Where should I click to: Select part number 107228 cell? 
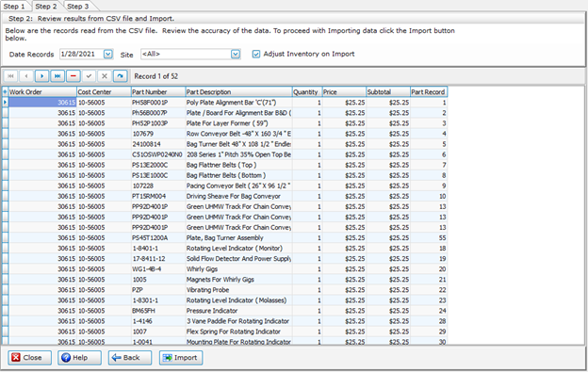(x=158, y=186)
